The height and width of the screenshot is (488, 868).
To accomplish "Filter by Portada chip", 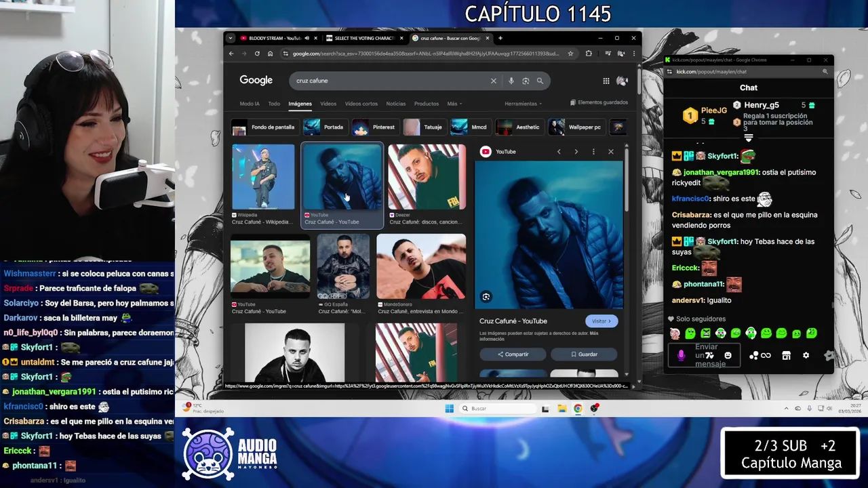I will [325, 127].
